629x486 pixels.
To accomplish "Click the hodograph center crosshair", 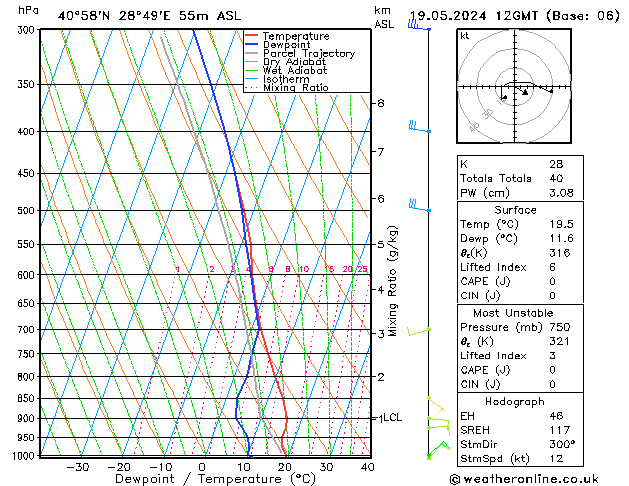I will 515,88.
